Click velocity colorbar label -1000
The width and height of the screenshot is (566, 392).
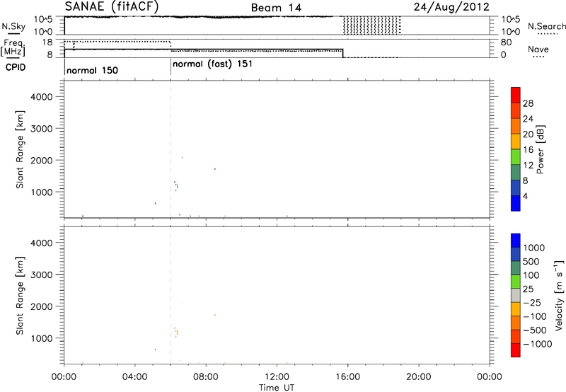[538, 344]
